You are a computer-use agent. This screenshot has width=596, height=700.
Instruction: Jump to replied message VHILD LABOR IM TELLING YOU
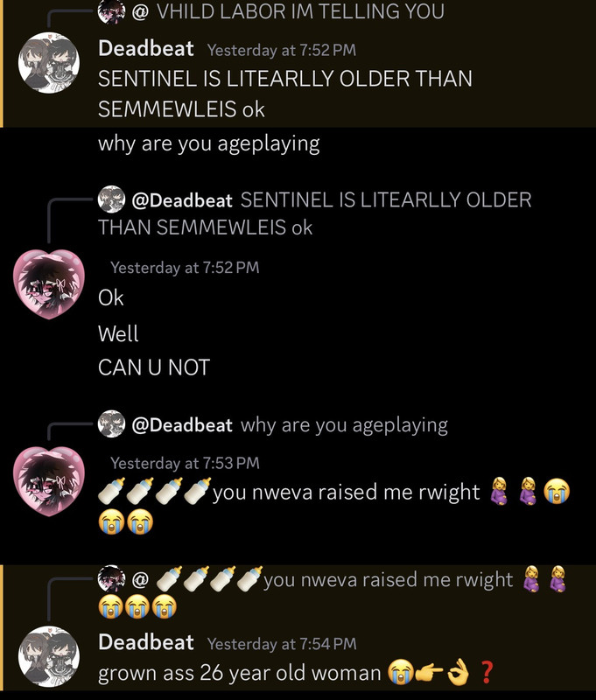300,11
